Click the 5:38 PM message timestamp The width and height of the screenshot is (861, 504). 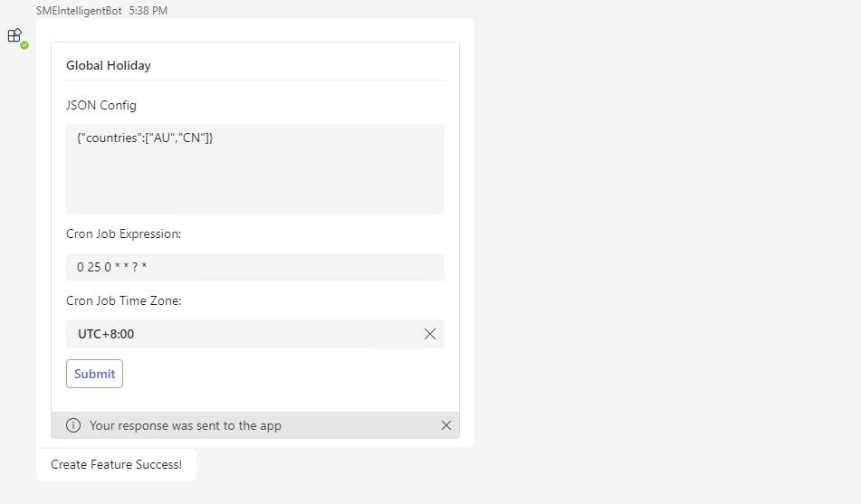(x=148, y=11)
